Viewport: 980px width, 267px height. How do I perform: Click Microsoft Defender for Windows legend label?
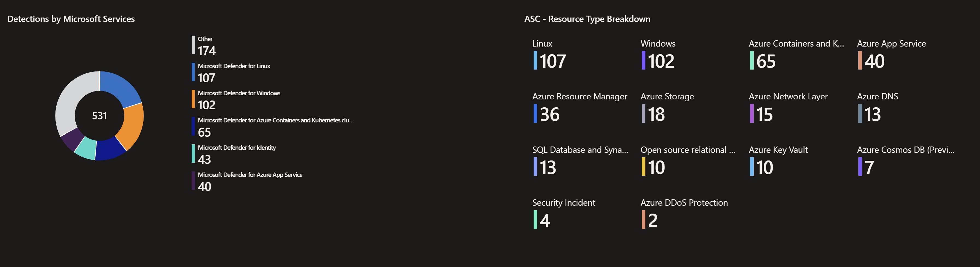coord(239,93)
